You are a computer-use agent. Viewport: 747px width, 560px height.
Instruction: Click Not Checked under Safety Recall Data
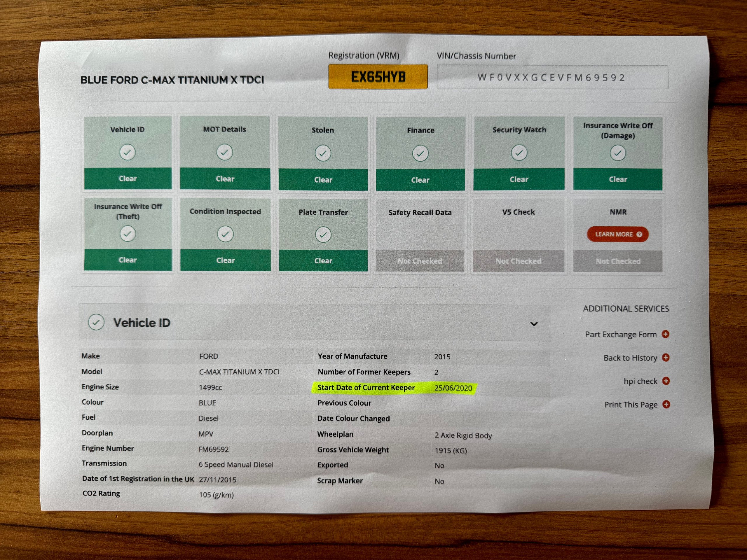tap(420, 261)
